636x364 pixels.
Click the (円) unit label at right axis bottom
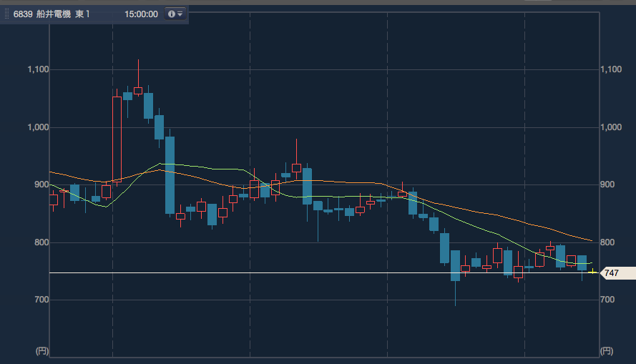point(607,351)
